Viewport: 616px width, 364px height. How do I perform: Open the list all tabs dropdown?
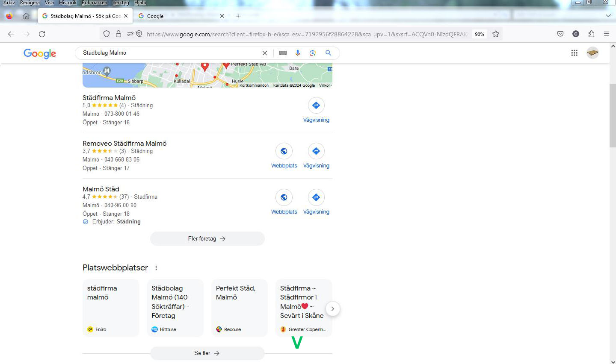coord(608,16)
